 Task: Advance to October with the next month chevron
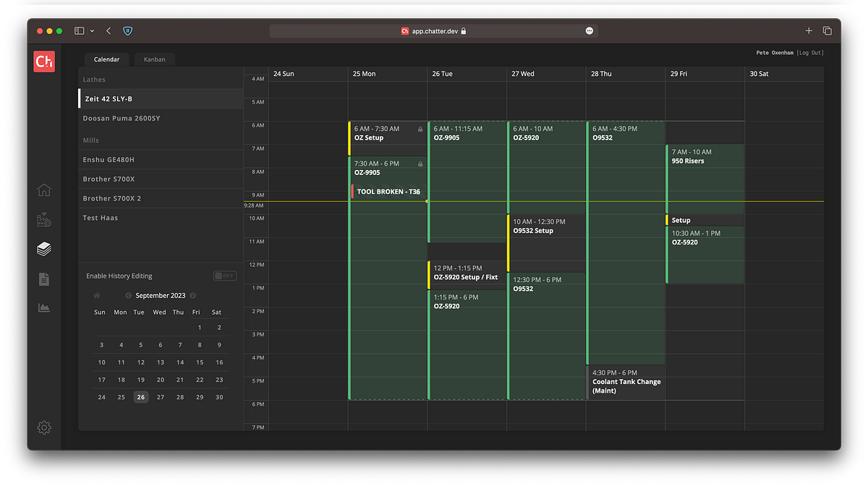pos(193,295)
